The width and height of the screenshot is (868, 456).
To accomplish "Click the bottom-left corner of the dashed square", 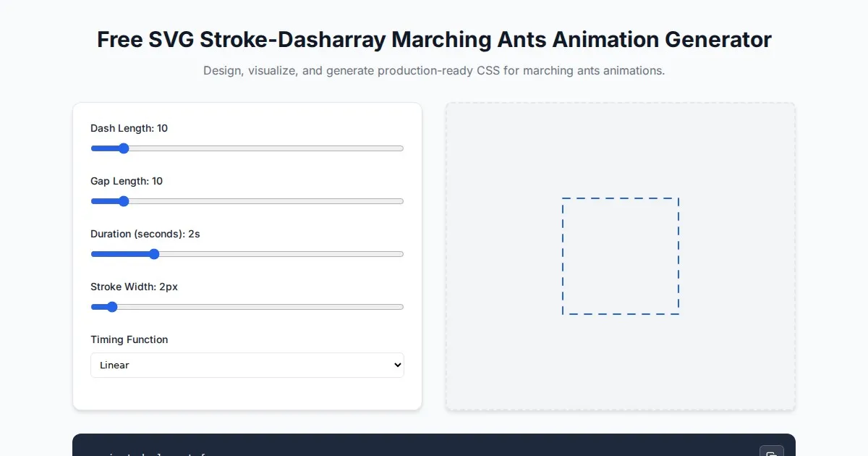I will point(563,314).
